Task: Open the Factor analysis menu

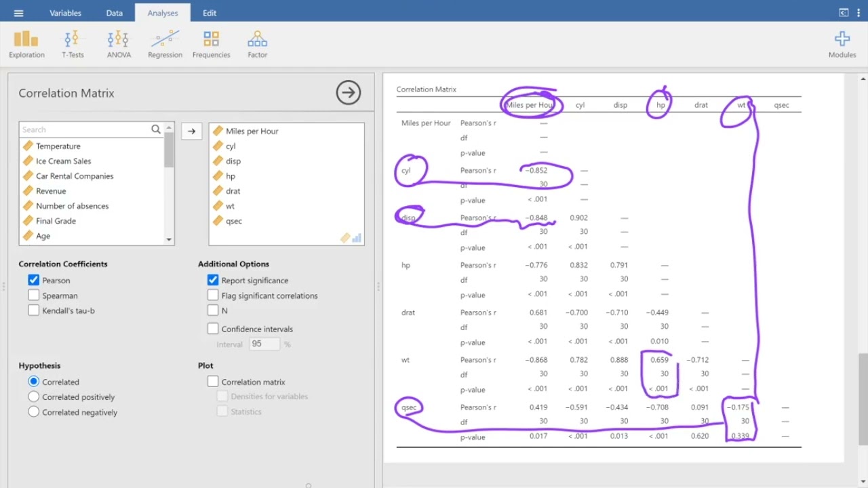Action: [x=257, y=44]
